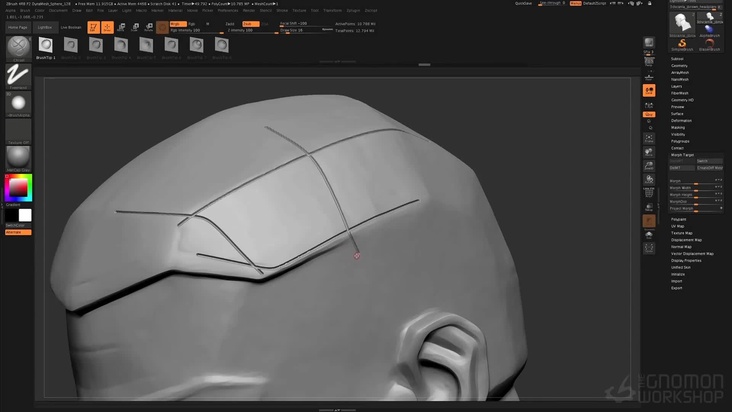Open the Home Page button
Viewport: 732px width, 412px height.
18,28
